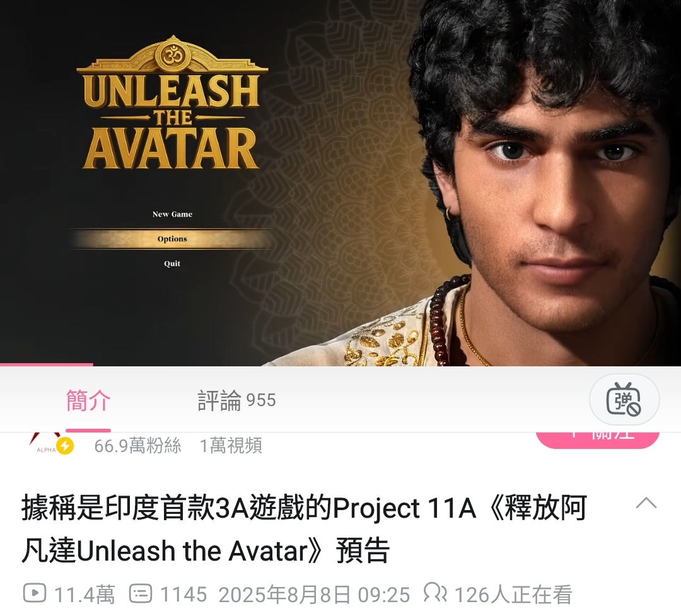Select New Game in the game menu
681x616 pixels.
tap(172, 214)
